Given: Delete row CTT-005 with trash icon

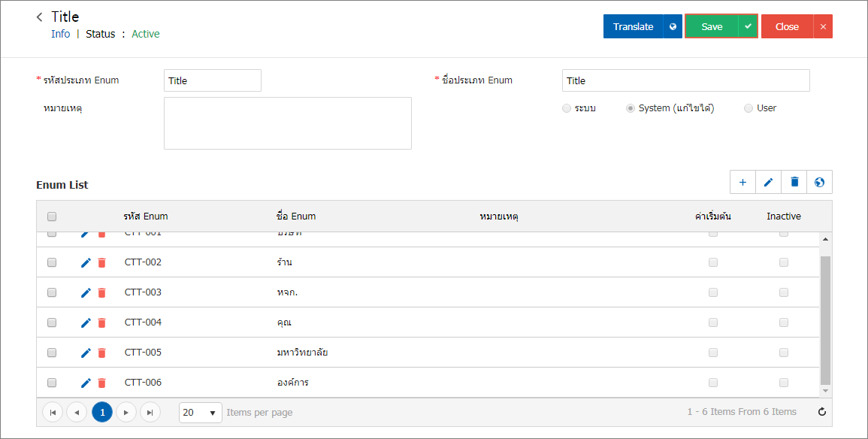Looking at the screenshot, I should [x=102, y=353].
